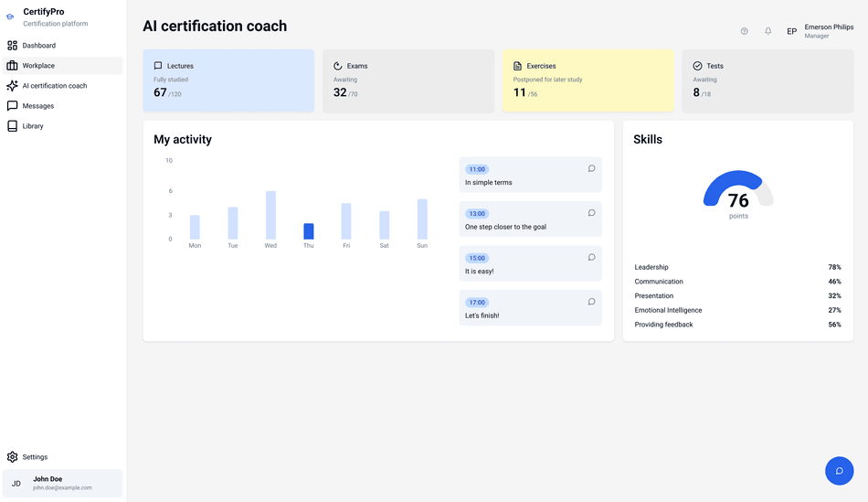Viewport: 868px width, 502px height.
Task: Open Settings at the sidebar bottom
Action: coord(35,457)
